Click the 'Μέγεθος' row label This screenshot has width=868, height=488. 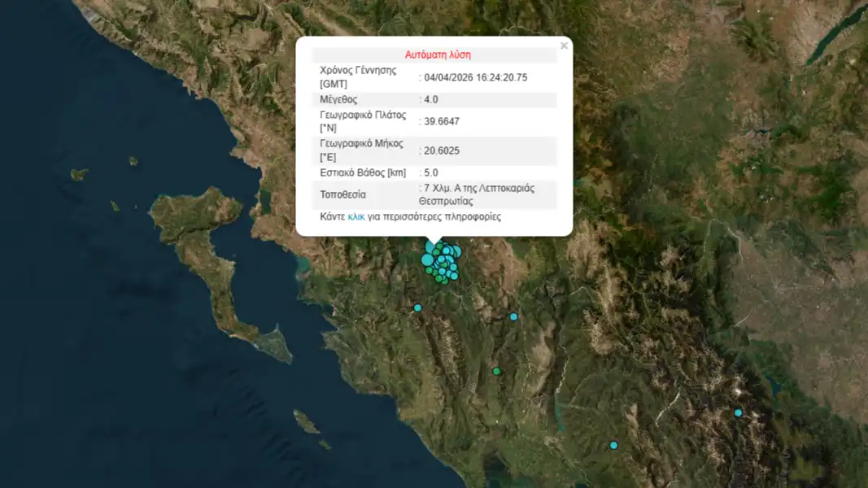coord(339,99)
